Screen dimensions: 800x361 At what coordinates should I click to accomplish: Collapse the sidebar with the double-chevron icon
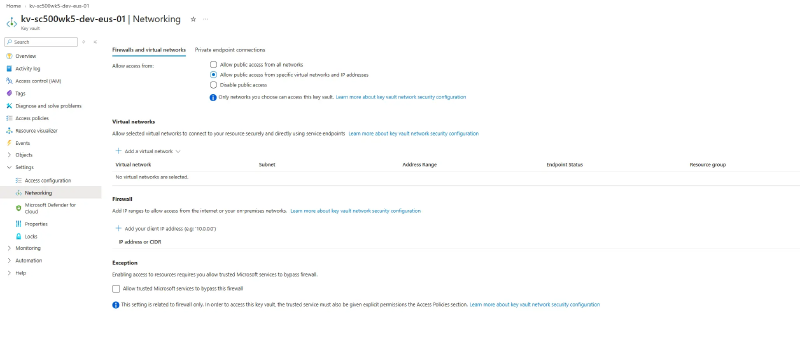95,42
